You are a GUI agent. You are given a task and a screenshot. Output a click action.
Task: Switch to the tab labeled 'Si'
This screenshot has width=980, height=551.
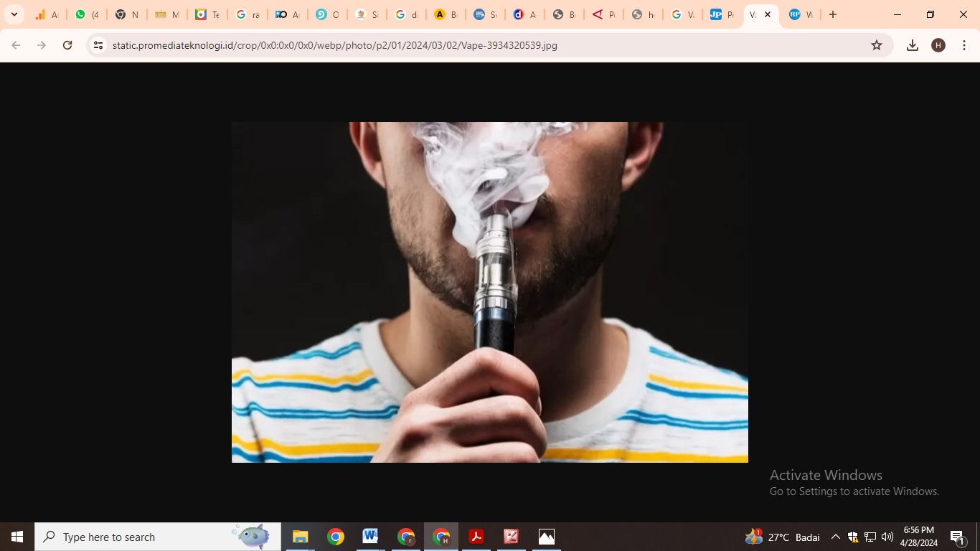pyautogui.click(x=367, y=14)
